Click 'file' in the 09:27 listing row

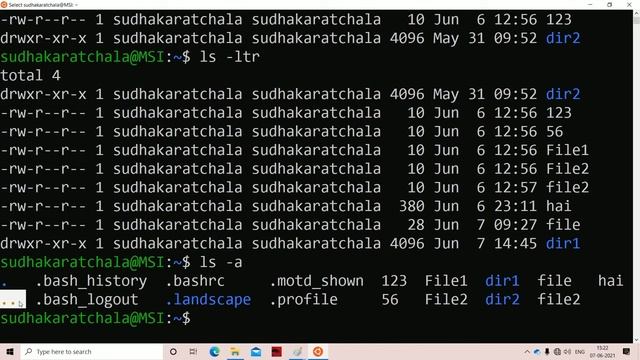(563, 225)
